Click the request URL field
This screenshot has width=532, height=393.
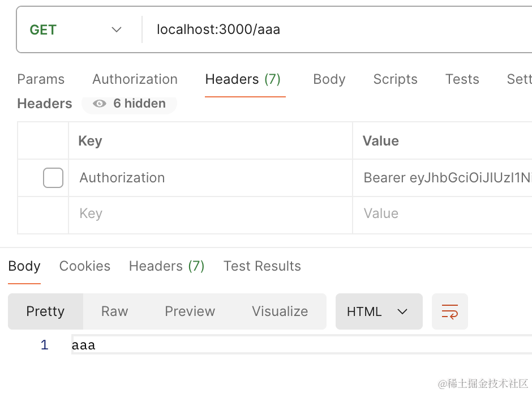click(x=340, y=29)
